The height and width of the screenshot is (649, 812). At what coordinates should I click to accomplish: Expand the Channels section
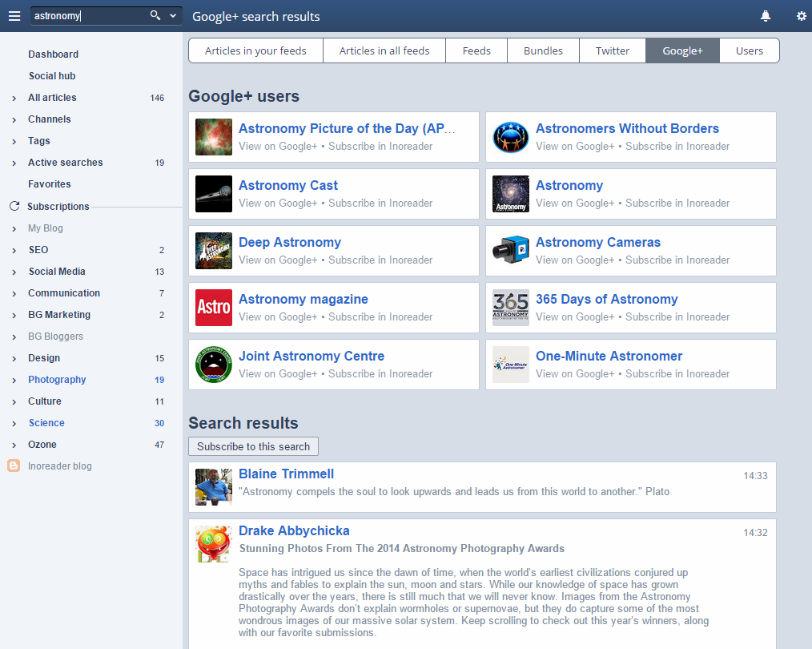coord(14,119)
